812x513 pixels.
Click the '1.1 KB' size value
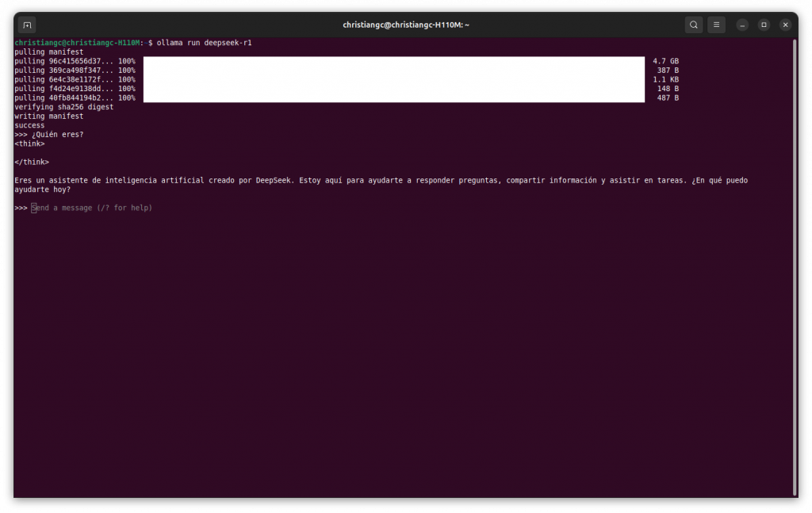pyautogui.click(x=665, y=80)
